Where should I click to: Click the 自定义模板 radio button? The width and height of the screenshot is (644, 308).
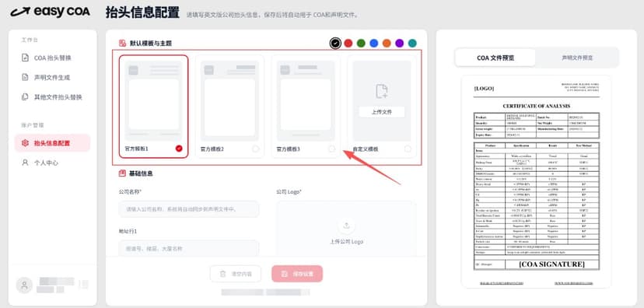(x=408, y=149)
